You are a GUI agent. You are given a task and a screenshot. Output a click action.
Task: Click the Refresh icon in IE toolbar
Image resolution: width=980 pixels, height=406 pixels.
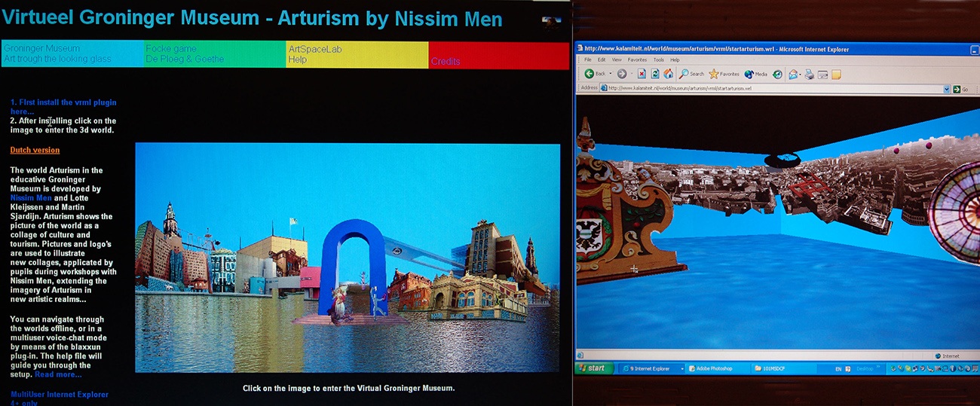[x=654, y=74]
